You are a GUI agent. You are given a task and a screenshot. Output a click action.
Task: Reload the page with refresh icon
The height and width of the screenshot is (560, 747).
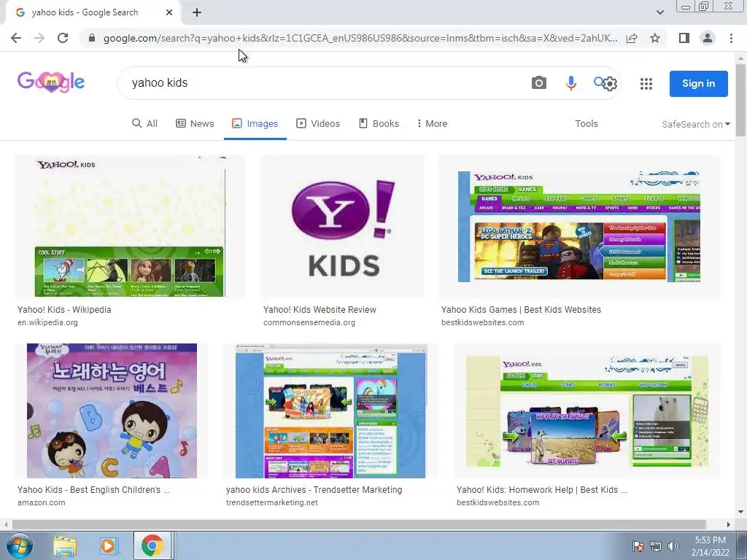[63, 38]
